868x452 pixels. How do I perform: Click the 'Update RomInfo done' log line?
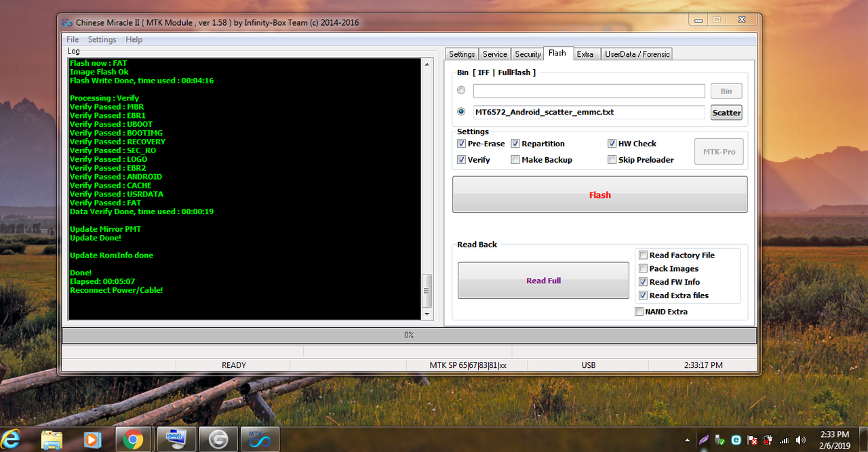click(x=111, y=255)
